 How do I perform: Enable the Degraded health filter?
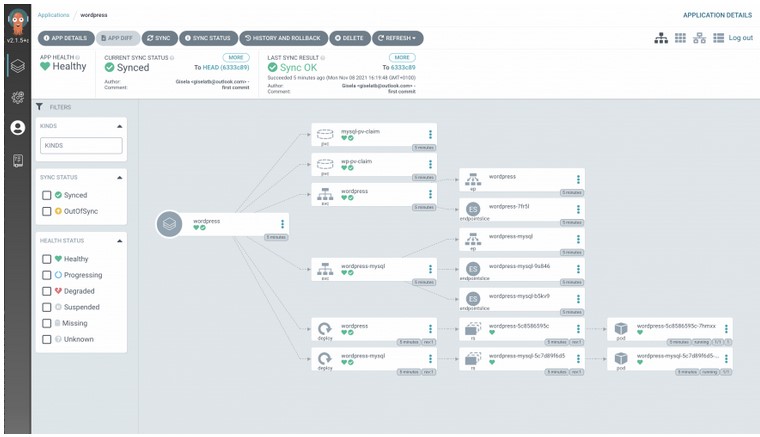point(47,291)
